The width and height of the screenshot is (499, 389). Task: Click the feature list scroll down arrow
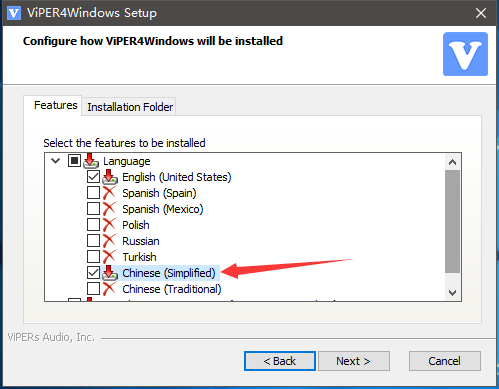click(x=452, y=293)
